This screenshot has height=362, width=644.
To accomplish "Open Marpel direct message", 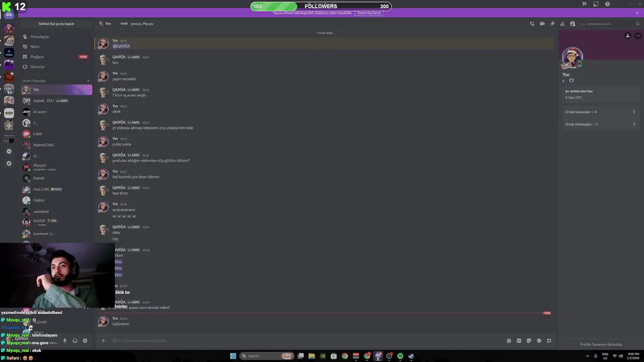I will 56,167.
